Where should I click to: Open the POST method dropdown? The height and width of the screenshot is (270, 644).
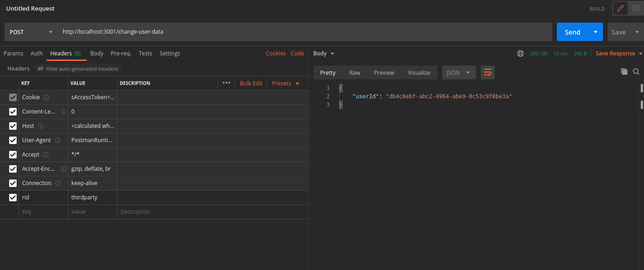pos(30,32)
